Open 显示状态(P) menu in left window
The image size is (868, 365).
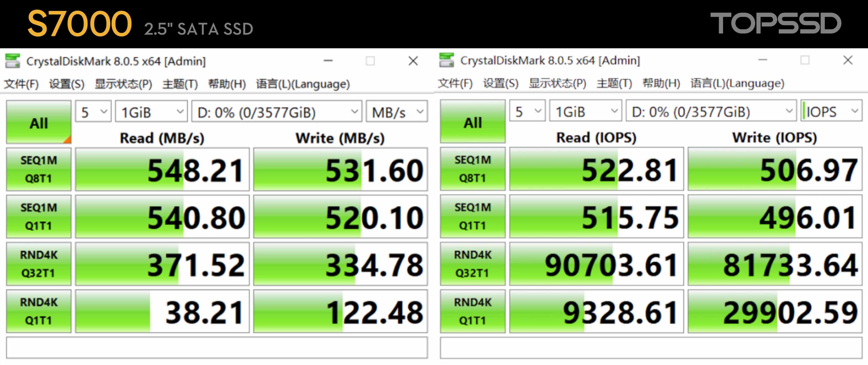[123, 84]
